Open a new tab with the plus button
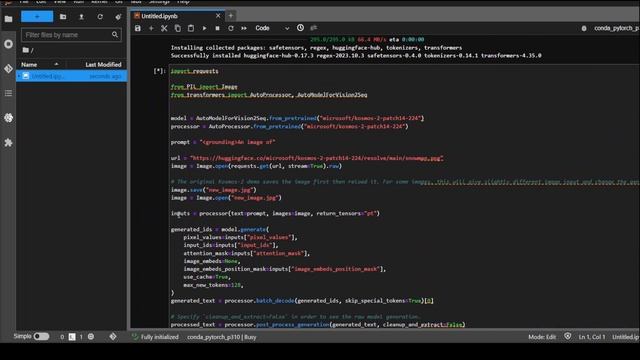Viewport: 640px width, 360px height. 231,16
